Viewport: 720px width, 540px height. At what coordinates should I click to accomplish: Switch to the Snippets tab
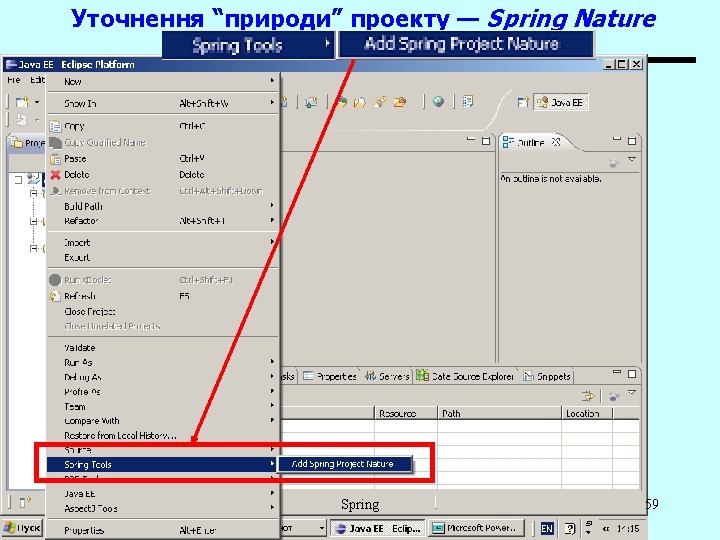click(547, 376)
